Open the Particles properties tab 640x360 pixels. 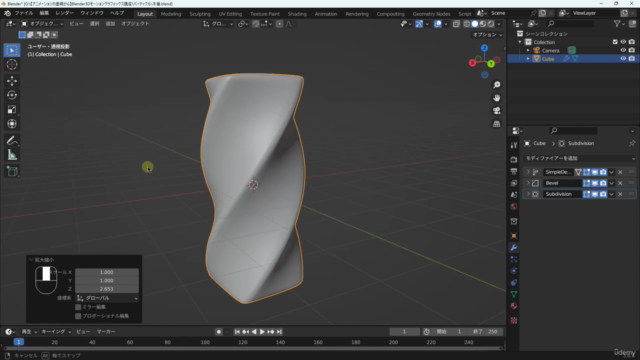point(514,259)
